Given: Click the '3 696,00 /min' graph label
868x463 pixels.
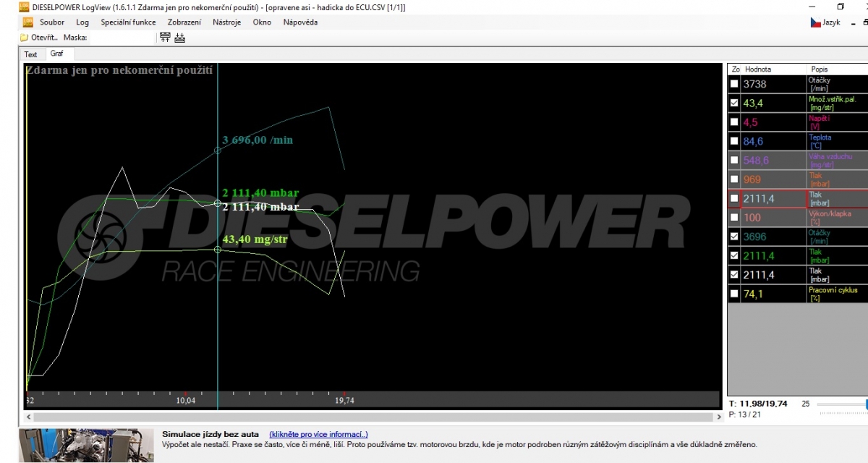Looking at the screenshot, I should [x=258, y=140].
